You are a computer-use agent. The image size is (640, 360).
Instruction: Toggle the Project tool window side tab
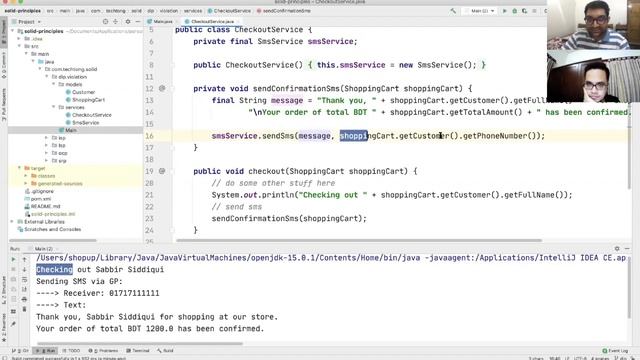point(4,31)
